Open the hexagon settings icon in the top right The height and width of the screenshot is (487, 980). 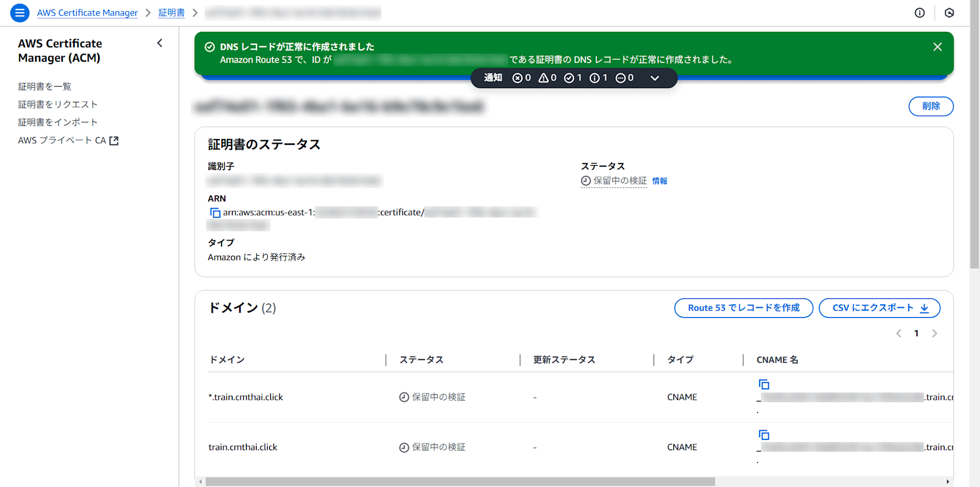point(949,13)
